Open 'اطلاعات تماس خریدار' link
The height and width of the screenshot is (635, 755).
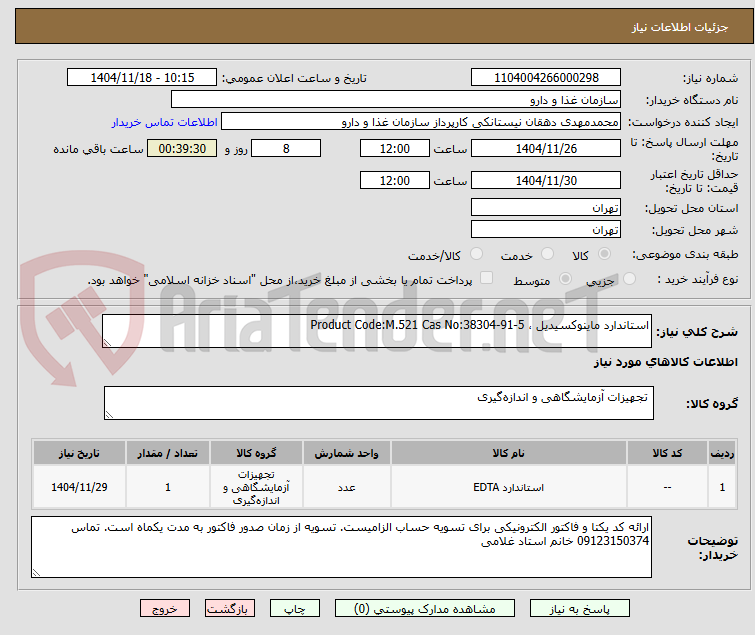coord(165,122)
